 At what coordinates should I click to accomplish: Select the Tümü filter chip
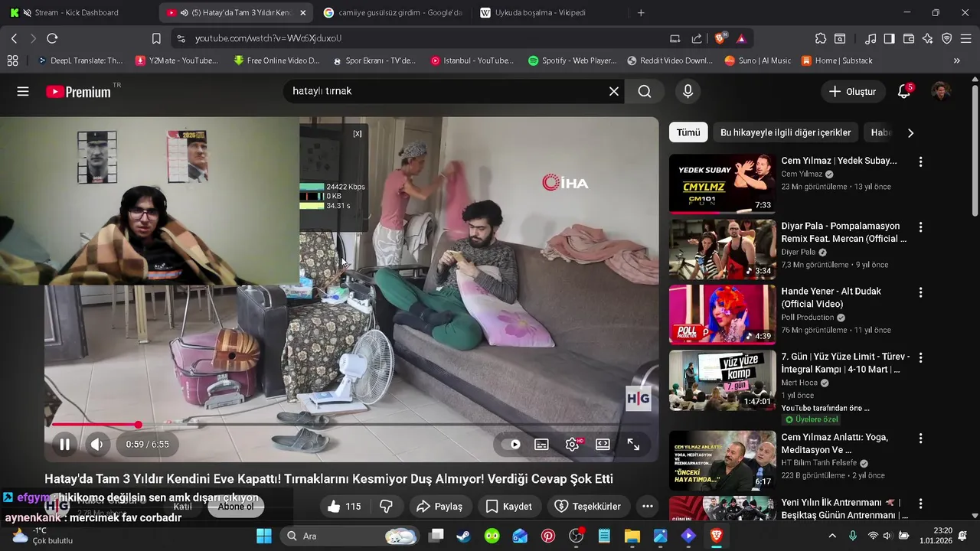[x=688, y=132]
